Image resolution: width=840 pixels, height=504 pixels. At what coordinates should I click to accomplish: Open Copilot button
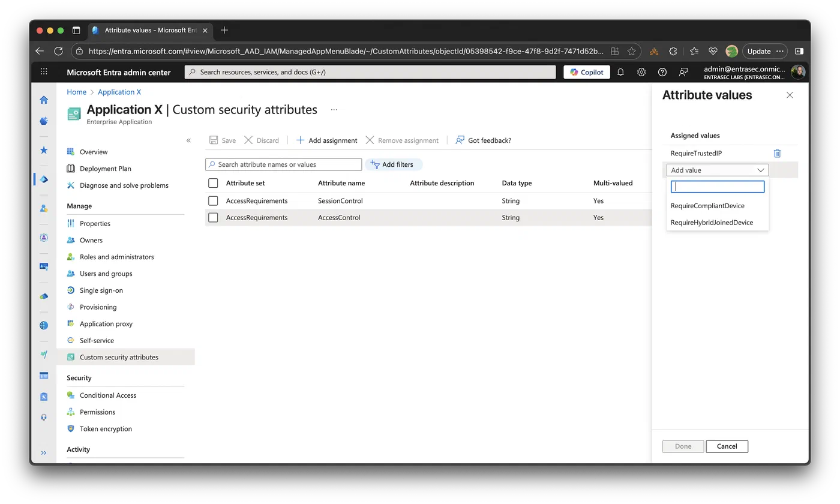pyautogui.click(x=587, y=72)
